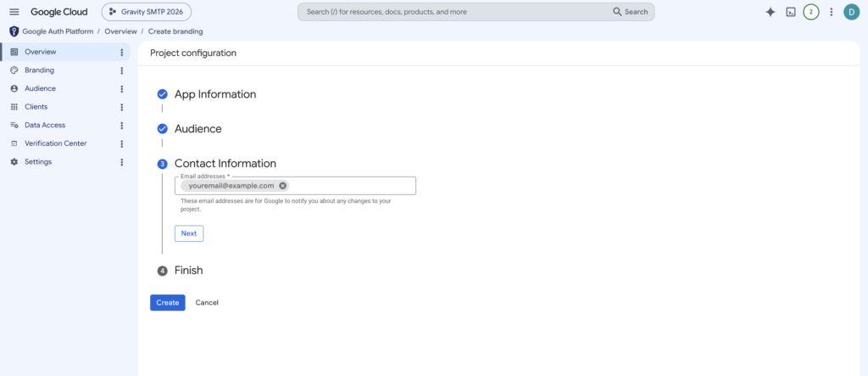Open three-dot menu next to Clients
The width and height of the screenshot is (868, 376).
pos(122,107)
